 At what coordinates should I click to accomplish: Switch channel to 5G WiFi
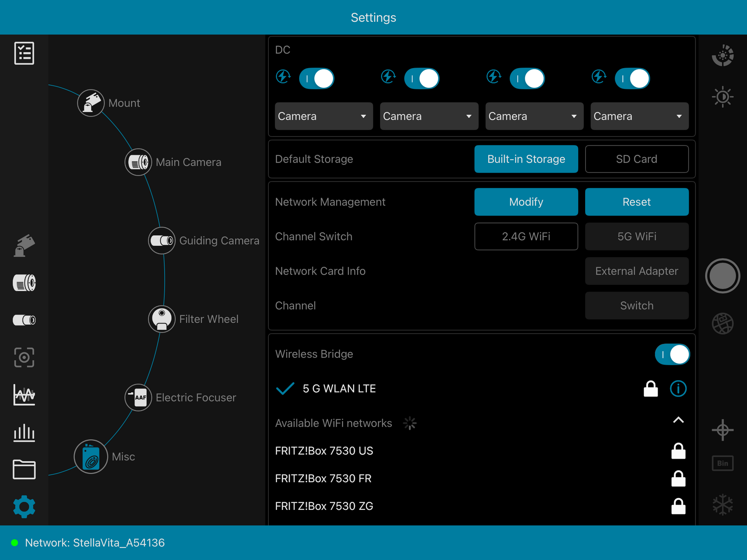point(637,236)
